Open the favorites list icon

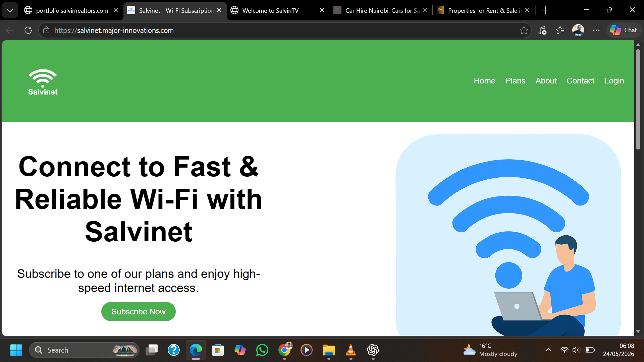[560, 31]
